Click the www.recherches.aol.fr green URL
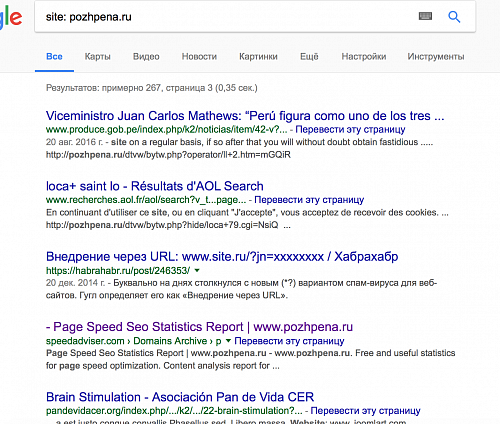Screen dimensions: 500x424 coord(146,200)
